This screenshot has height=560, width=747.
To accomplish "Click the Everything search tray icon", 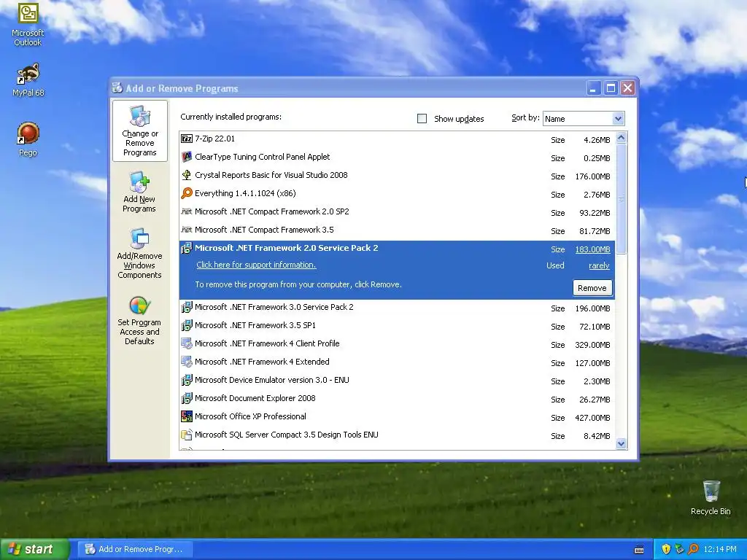I will pyautogui.click(x=693, y=549).
